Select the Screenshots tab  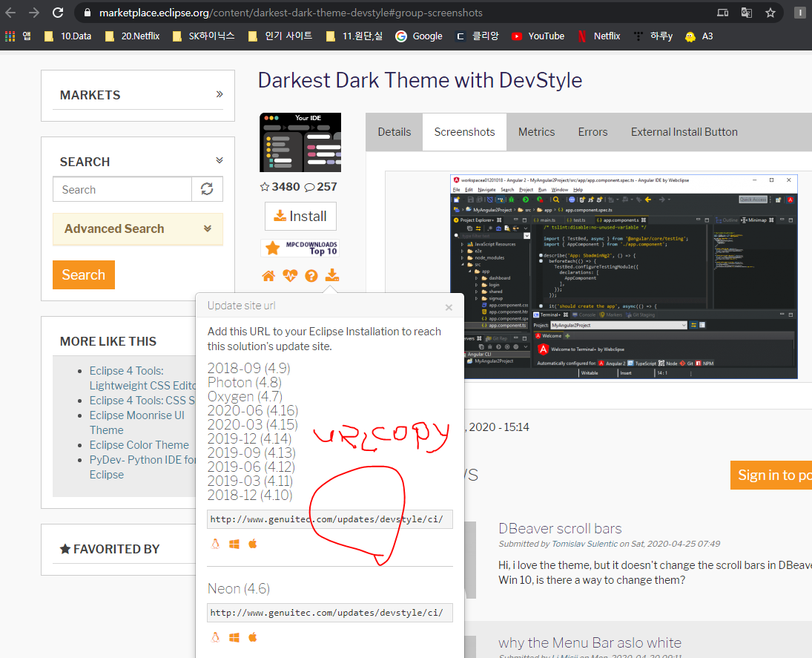(464, 132)
